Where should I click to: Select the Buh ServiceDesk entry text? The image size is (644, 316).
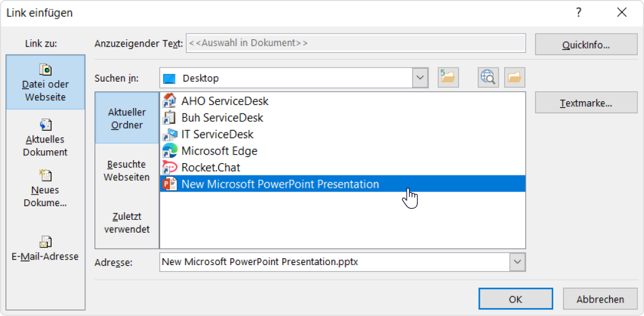pyautogui.click(x=222, y=118)
